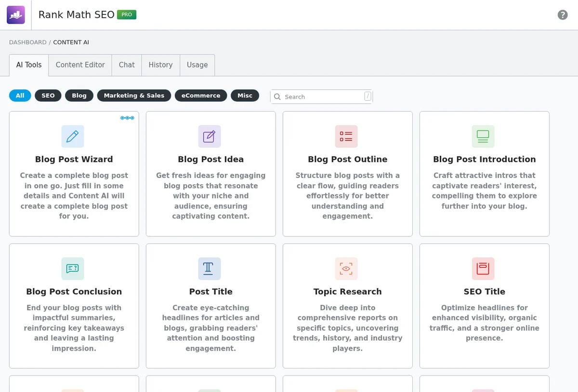The width and height of the screenshot is (578, 392).
Task: Open the Content Editor tab
Action: click(x=80, y=65)
